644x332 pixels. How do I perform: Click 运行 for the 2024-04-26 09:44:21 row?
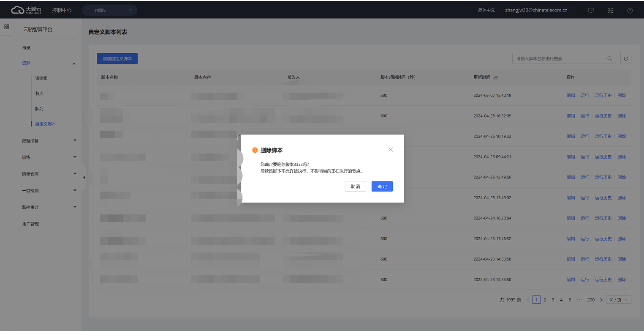point(585,157)
